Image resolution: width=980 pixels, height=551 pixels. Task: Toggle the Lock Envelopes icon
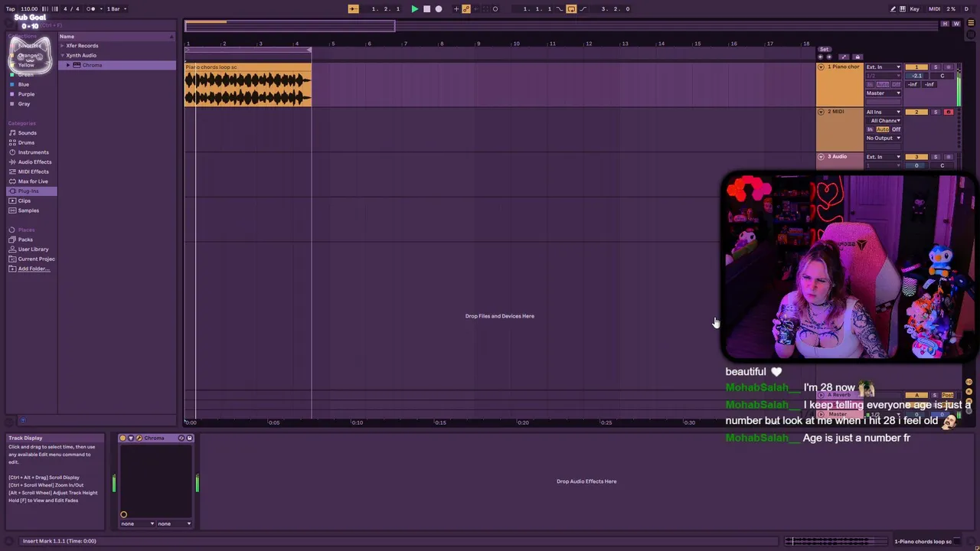[x=857, y=57]
